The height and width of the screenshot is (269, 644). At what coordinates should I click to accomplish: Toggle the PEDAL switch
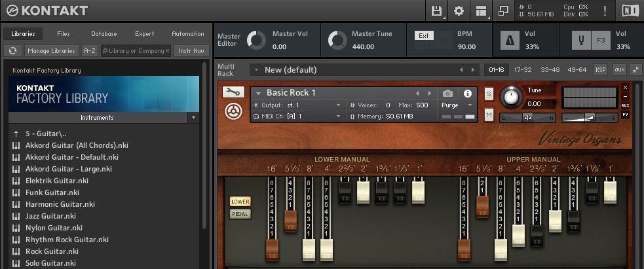point(240,214)
